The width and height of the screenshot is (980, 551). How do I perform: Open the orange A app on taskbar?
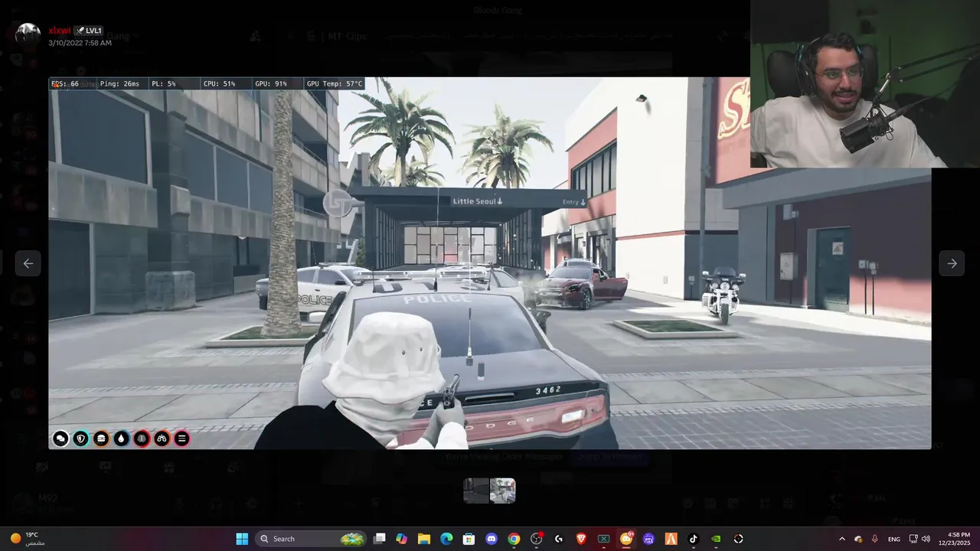point(671,539)
